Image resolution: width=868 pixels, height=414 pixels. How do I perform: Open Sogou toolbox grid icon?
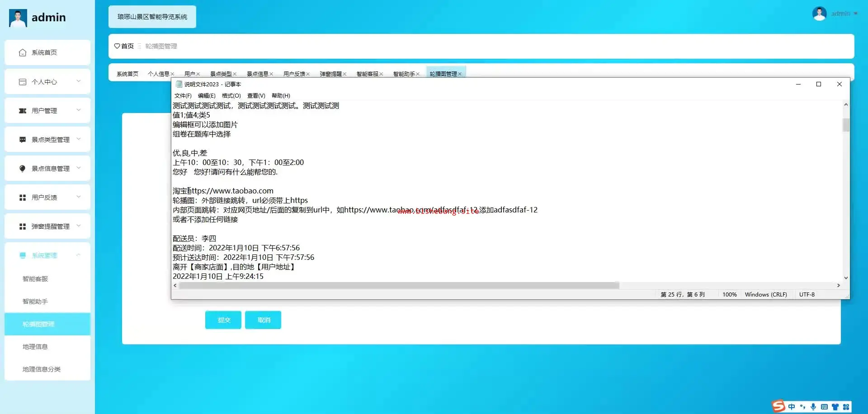(846, 407)
